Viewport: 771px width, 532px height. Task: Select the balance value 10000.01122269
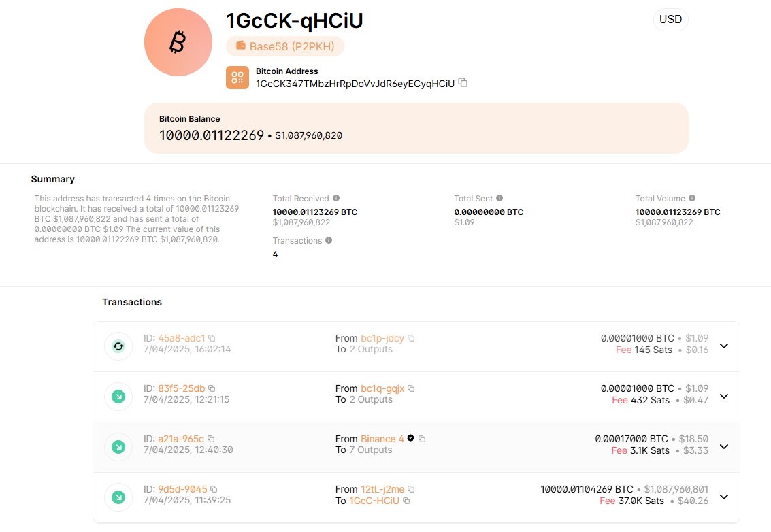212,135
